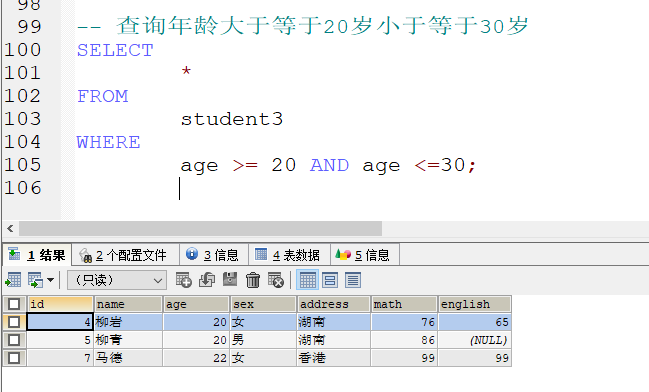Click the horizontal scrollbar left arrow
Image resolution: width=649 pixels, height=392 pixels.
point(10,228)
